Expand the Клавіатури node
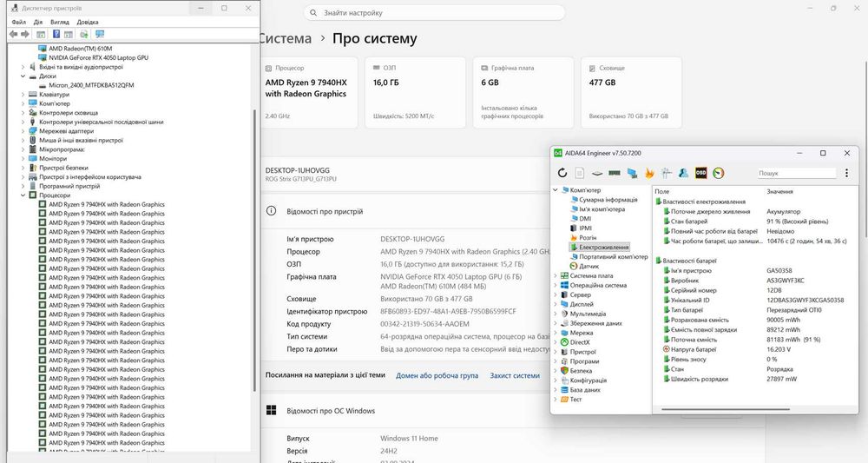 pos(23,95)
